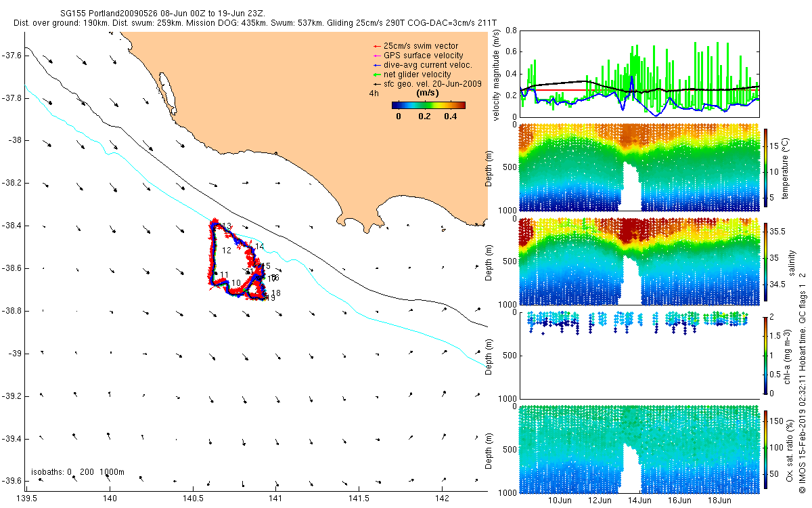Click the '16Jun' date tick label
Screen dimensions: 812x508
coord(679,500)
